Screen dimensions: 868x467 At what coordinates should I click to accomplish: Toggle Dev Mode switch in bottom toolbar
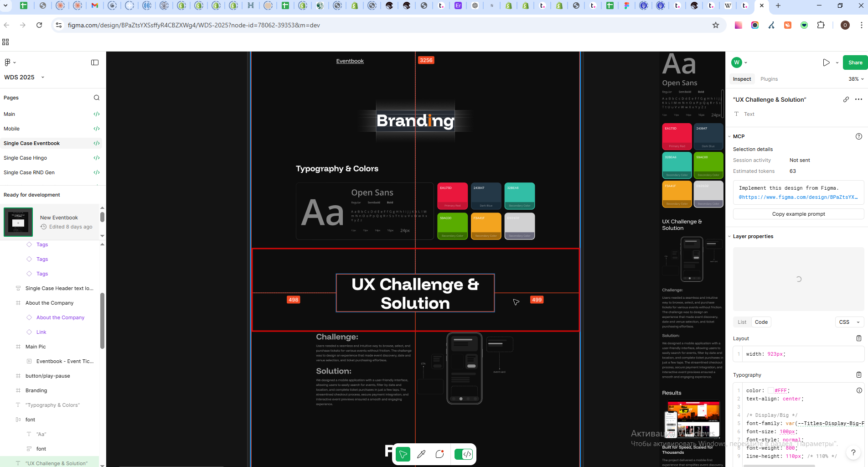tap(464, 454)
